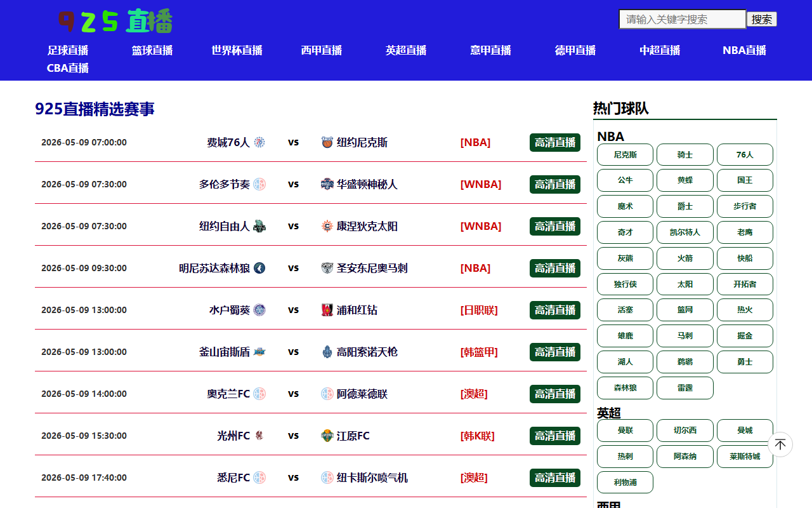
Task: Open 高清直播 for 费城76人 vs 纽约尼克斯
Action: pyautogui.click(x=555, y=142)
